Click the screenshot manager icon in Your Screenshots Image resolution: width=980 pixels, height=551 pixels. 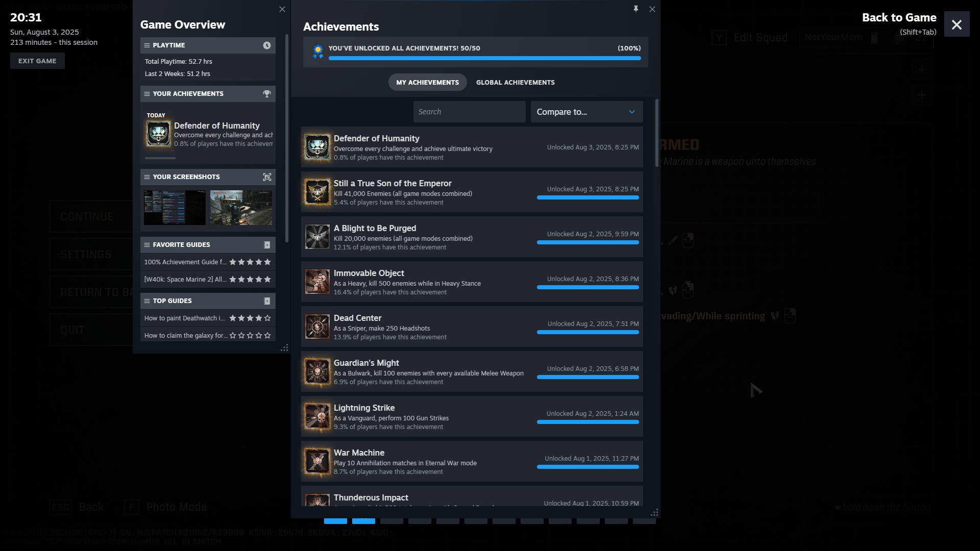(266, 177)
